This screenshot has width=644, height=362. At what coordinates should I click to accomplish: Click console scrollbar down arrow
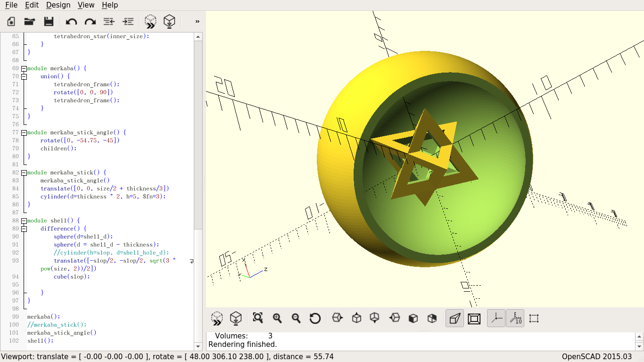coord(639,346)
